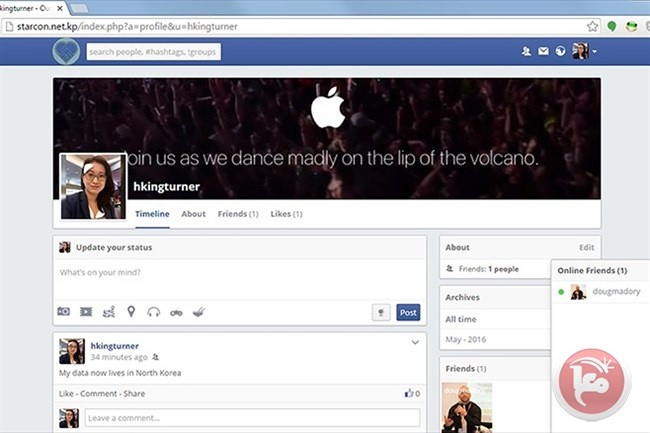Click the Online Friends (1) header

tap(592, 271)
